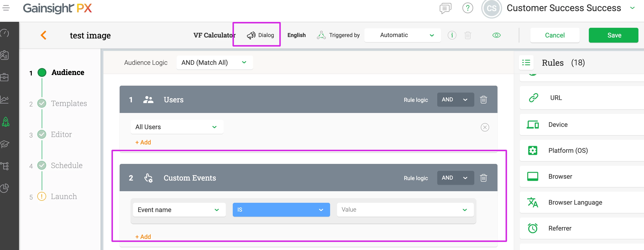Click the Users rule group icon
The image size is (644, 250).
148,100
